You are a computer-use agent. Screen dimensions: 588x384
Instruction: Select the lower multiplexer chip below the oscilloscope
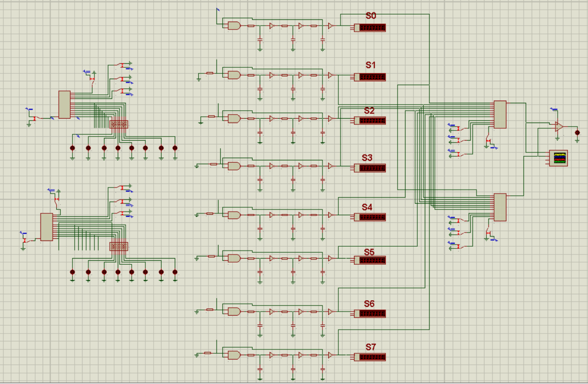pyautogui.click(x=500, y=207)
